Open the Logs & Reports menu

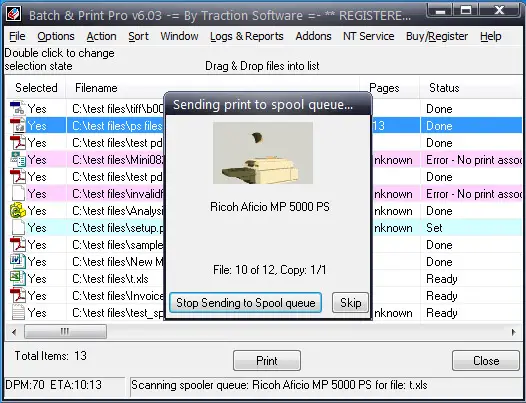247,36
